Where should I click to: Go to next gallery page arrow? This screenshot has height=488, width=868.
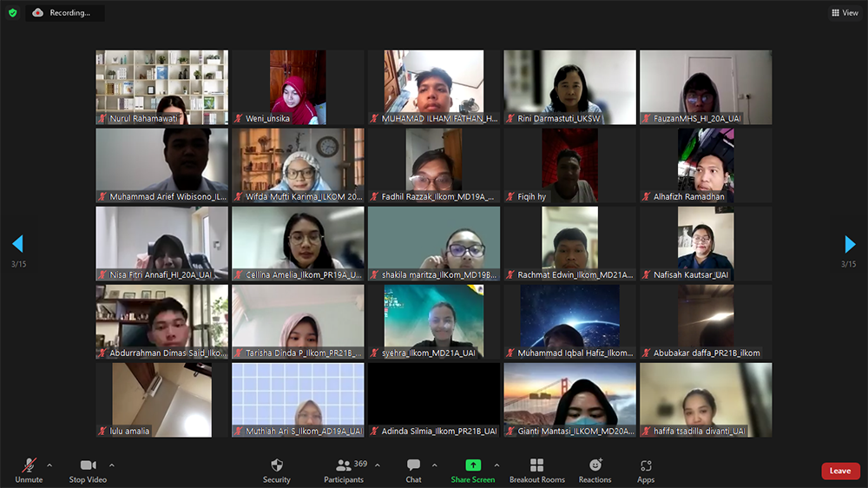(850, 244)
